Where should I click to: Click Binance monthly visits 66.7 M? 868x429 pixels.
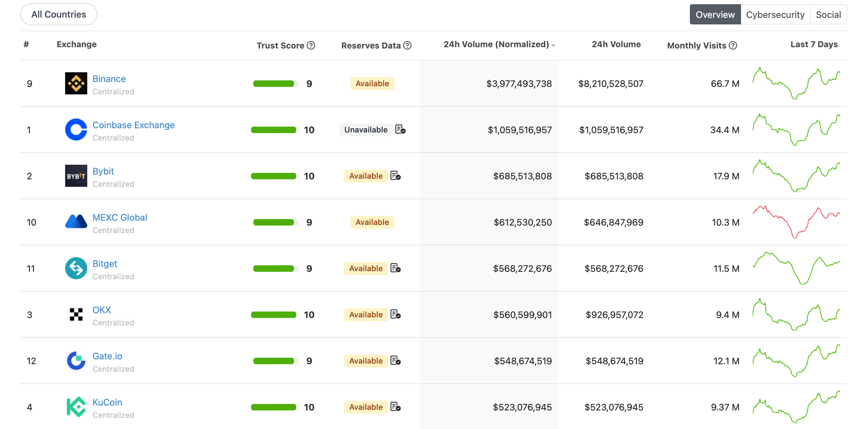tap(725, 84)
